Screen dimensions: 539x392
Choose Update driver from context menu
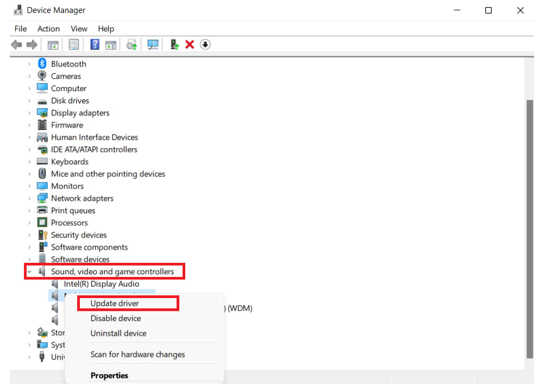[115, 304]
